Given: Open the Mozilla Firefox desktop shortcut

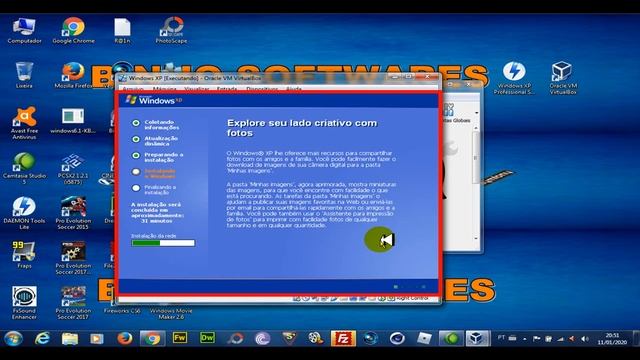Looking at the screenshot, I should 73,76.
